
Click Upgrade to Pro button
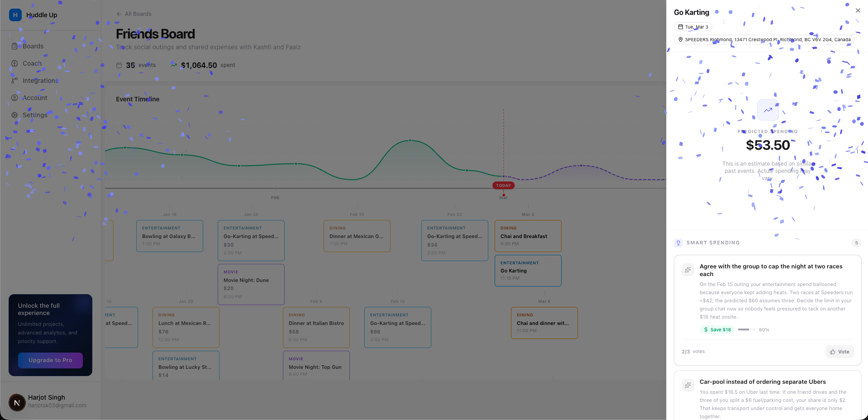tap(50, 360)
